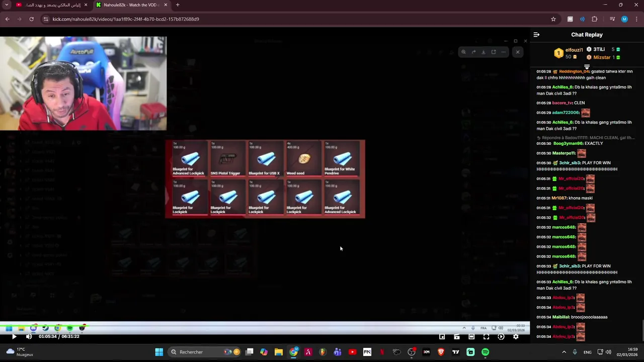This screenshot has width=644, height=362.
Task: Open top gifter elfouzi1 profile
Action: tap(574, 50)
